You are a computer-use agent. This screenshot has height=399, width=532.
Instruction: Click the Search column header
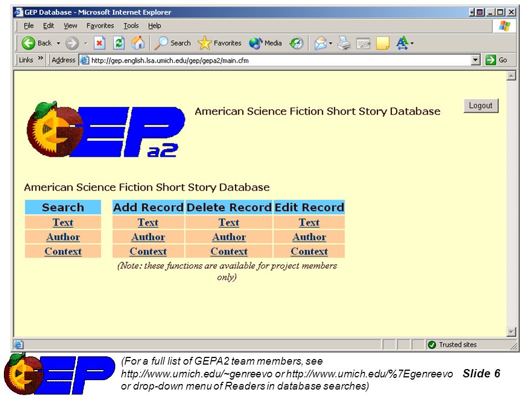click(x=63, y=207)
